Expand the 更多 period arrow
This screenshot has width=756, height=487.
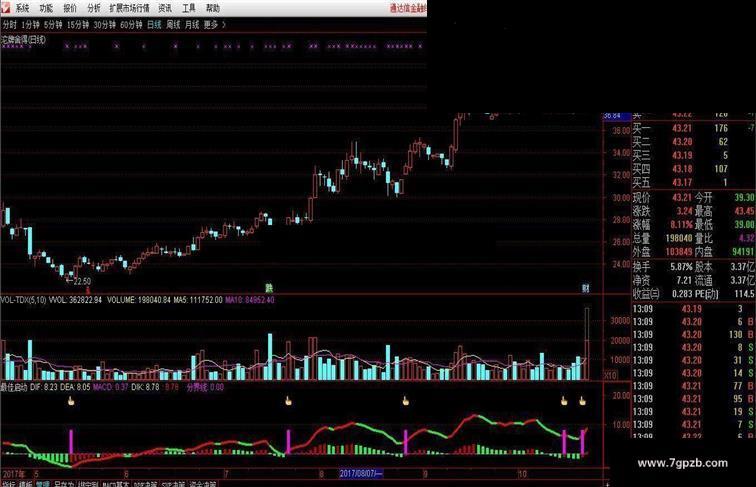pyautogui.click(x=223, y=25)
